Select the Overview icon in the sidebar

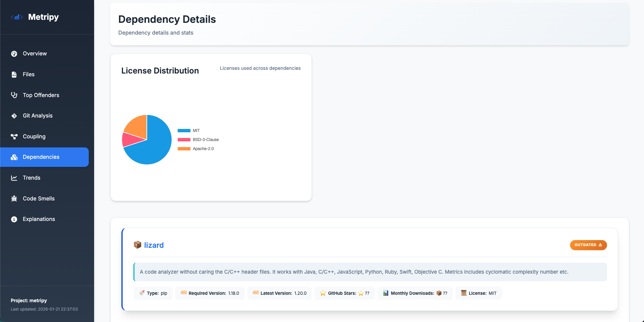click(14, 53)
